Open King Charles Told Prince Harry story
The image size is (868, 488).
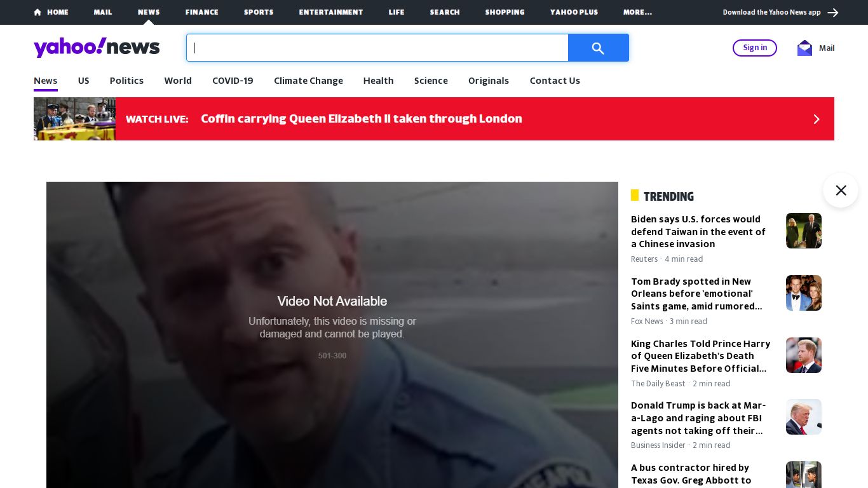(700, 356)
